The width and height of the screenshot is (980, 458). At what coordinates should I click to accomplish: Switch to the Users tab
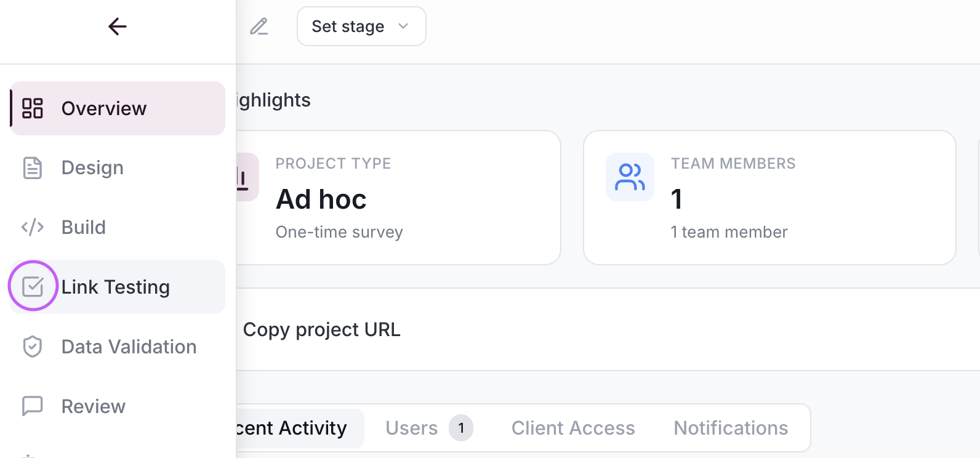pyautogui.click(x=411, y=428)
